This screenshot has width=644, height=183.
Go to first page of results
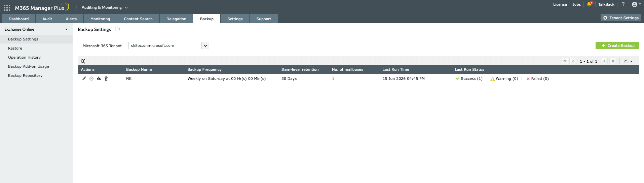565,61
